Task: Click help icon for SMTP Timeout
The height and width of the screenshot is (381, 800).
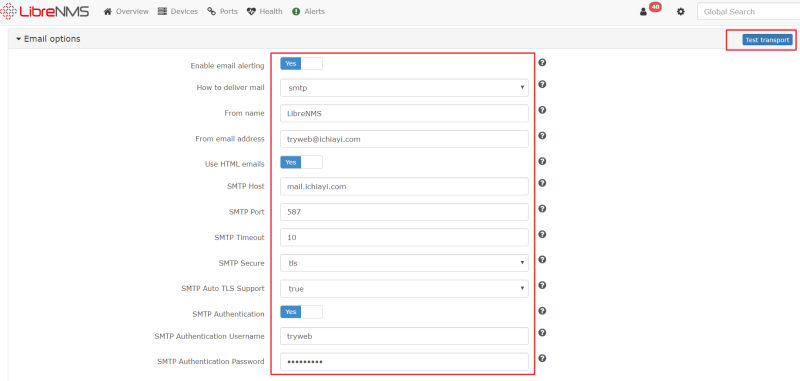Action: coord(542,234)
